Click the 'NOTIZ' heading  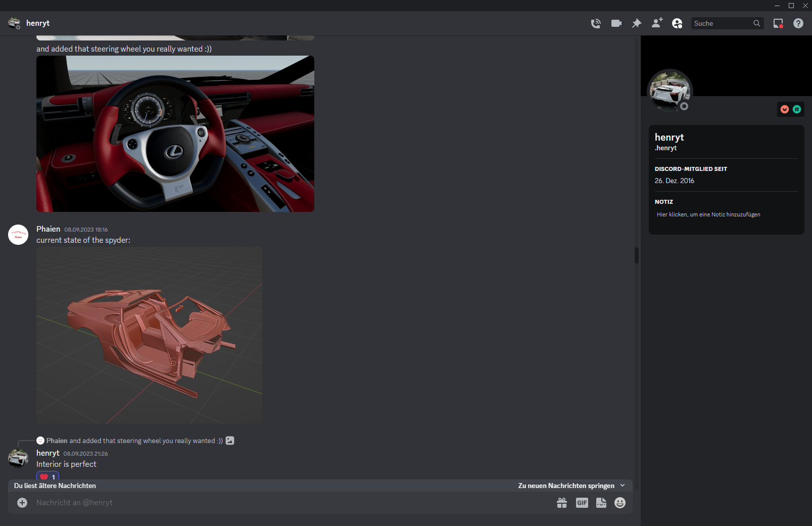point(664,202)
